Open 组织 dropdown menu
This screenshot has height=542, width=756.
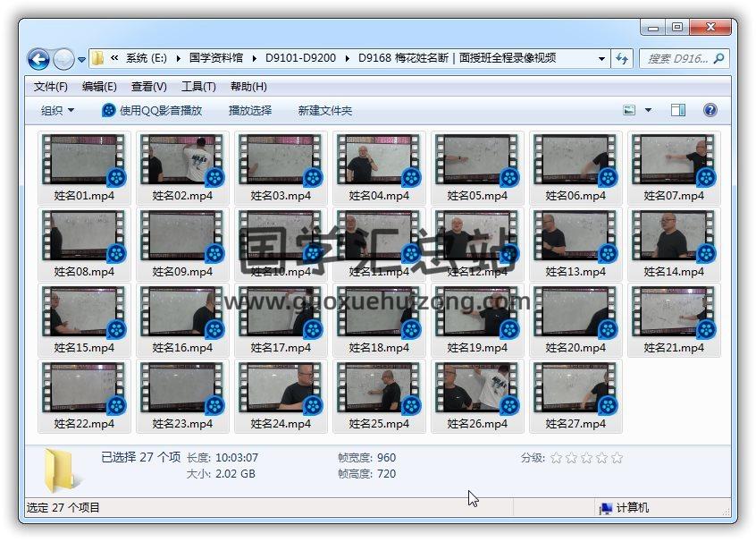click(x=57, y=111)
